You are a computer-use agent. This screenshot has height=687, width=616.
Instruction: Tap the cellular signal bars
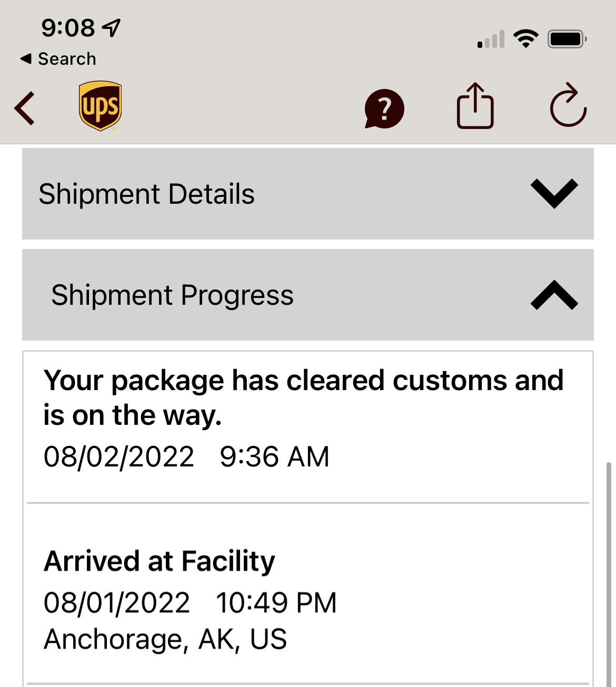click(491, 39)
